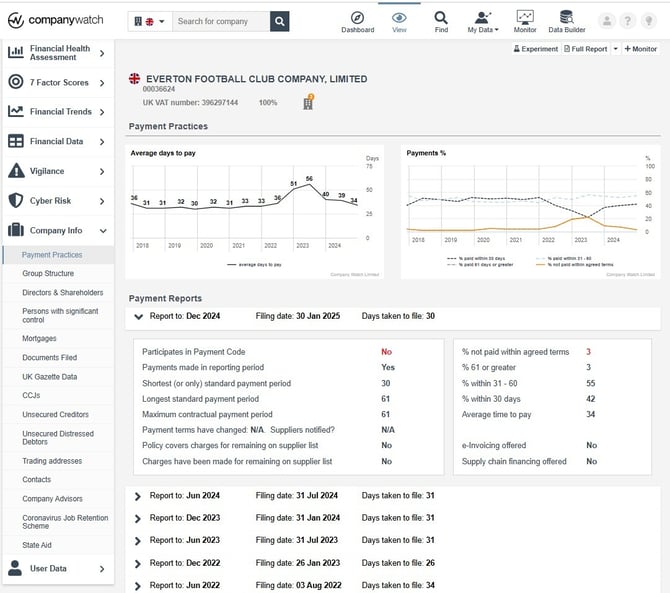Open Directors & Shareholders in sidebar
Image resolution: width=670 pixels, height=593 pixels.
tap(63, 293)
